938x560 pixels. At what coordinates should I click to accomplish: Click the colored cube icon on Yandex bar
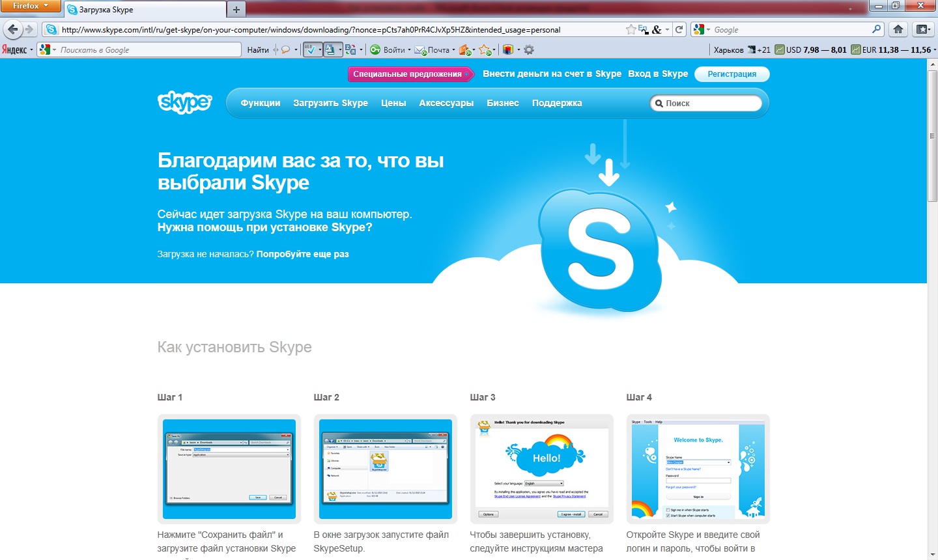tap(508, 50)
